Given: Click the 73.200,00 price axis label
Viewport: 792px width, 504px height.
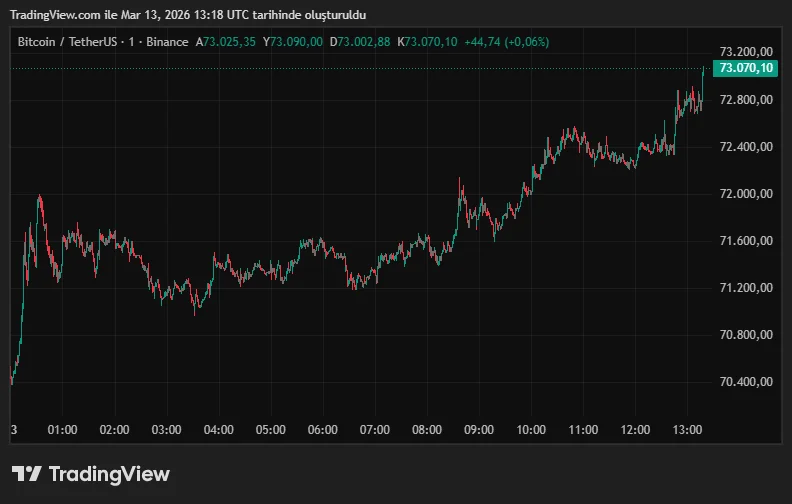Looking at the screenshot, I should (746, 52).
